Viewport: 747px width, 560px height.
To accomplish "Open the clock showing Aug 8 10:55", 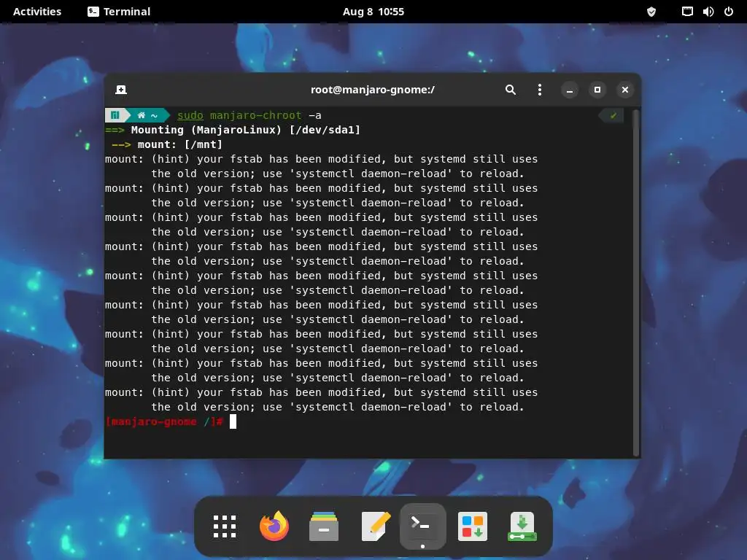I will point(373,12).
